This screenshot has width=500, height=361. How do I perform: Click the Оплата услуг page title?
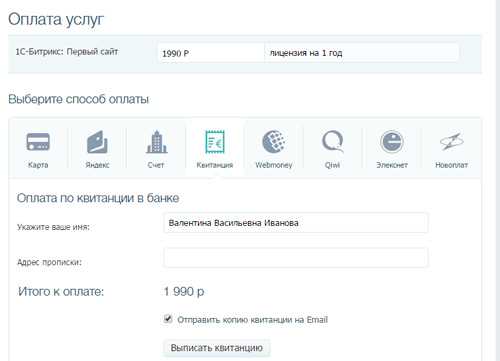(56, 19)
